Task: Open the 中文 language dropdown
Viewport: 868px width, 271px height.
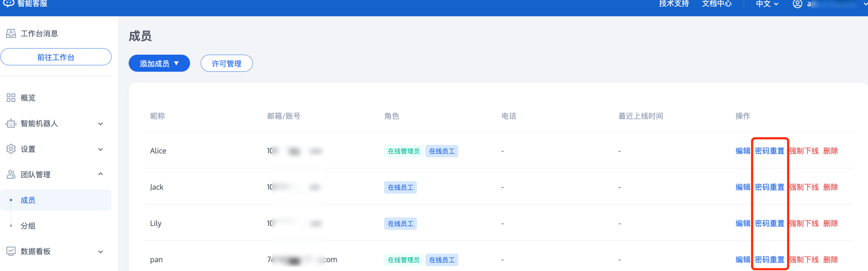Action: click(x=767, y=4)
